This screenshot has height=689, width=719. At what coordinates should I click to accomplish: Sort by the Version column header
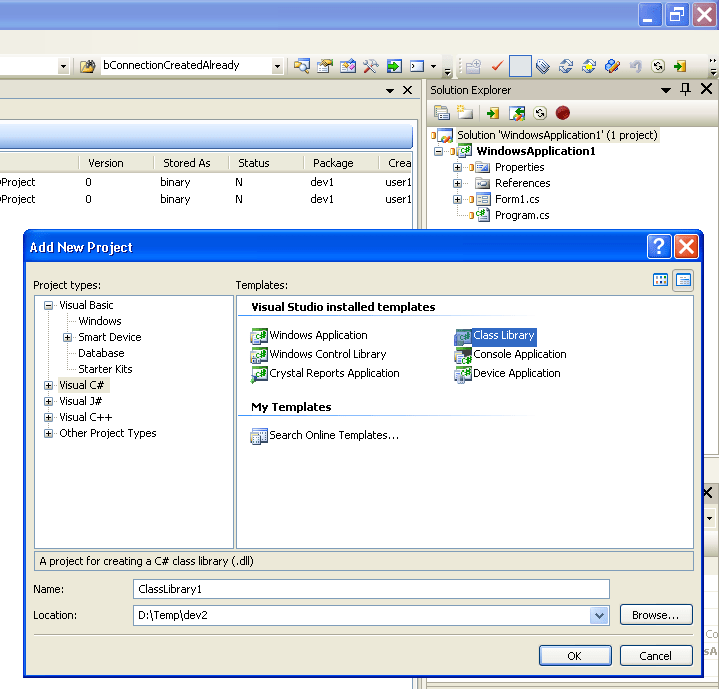[x=116, y=163]
